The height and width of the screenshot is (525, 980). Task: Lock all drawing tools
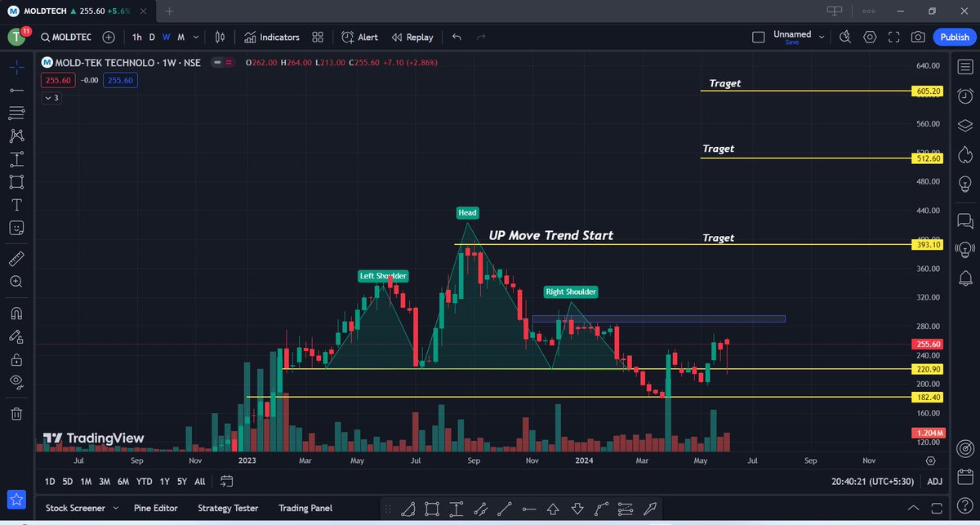(x=16, y=359)
